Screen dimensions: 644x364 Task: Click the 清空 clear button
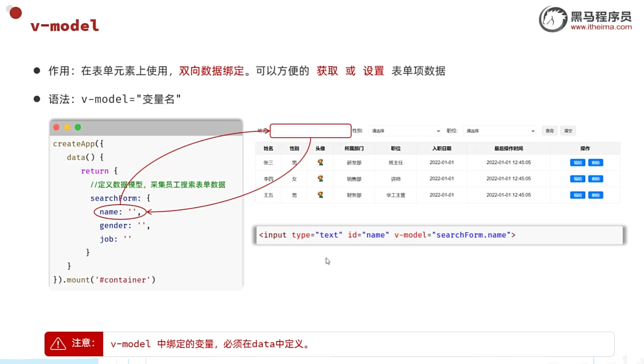click(568, 131)
